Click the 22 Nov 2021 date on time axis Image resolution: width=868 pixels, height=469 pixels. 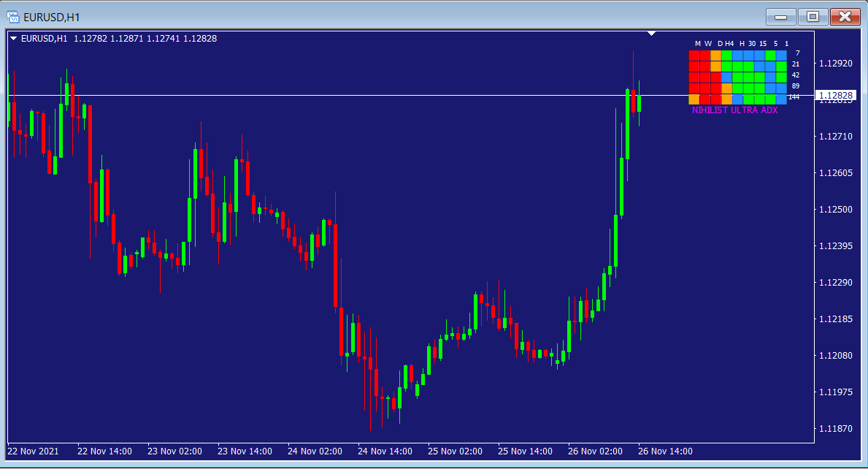click(x=33, y=451)
